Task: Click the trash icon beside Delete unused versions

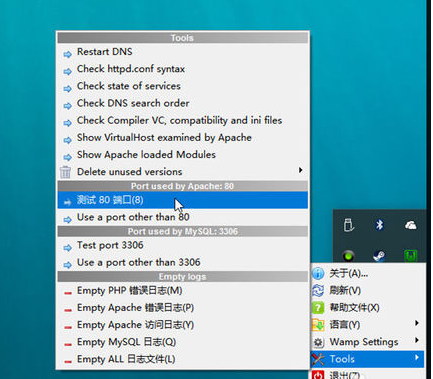Action: pyautogui.click(x=65, y=172)
